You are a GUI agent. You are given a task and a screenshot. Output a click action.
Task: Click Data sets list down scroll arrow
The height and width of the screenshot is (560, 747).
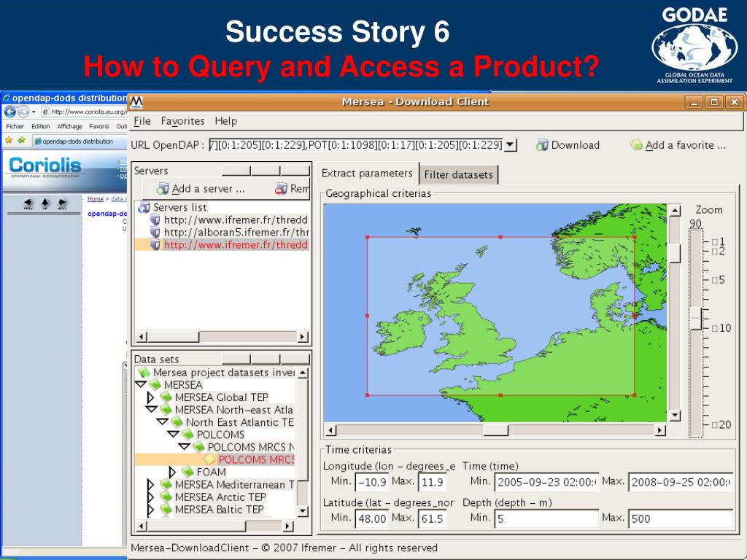point(302,511)
